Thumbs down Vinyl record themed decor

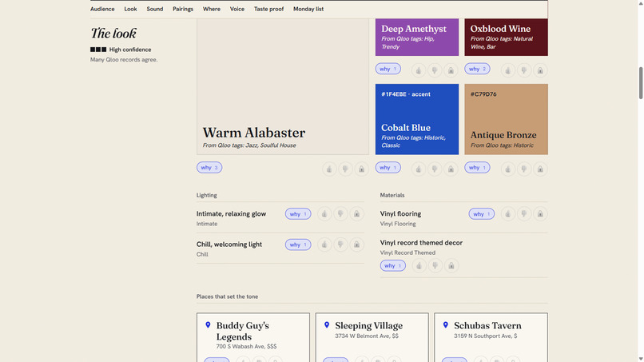(435, 266)
